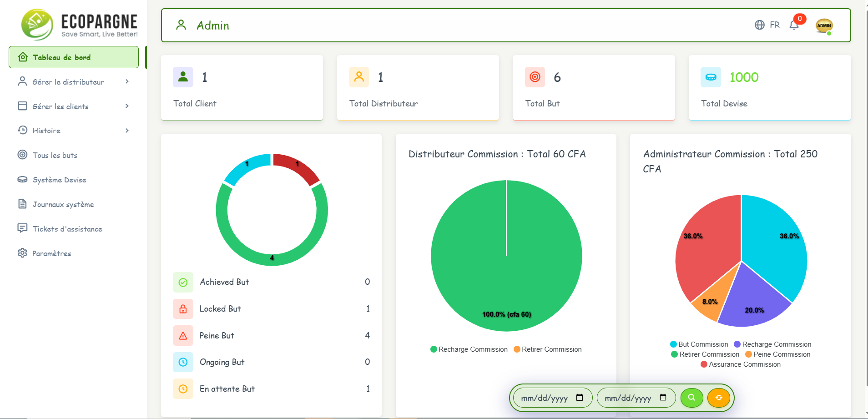Open Paramètres via the gear icon
The height and width of the screenshot is (419, 868).
(x=21, y=253)
